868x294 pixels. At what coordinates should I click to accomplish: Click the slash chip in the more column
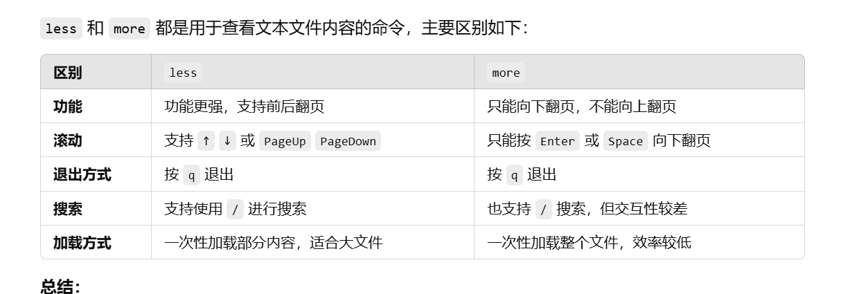(x=544, y=209)
